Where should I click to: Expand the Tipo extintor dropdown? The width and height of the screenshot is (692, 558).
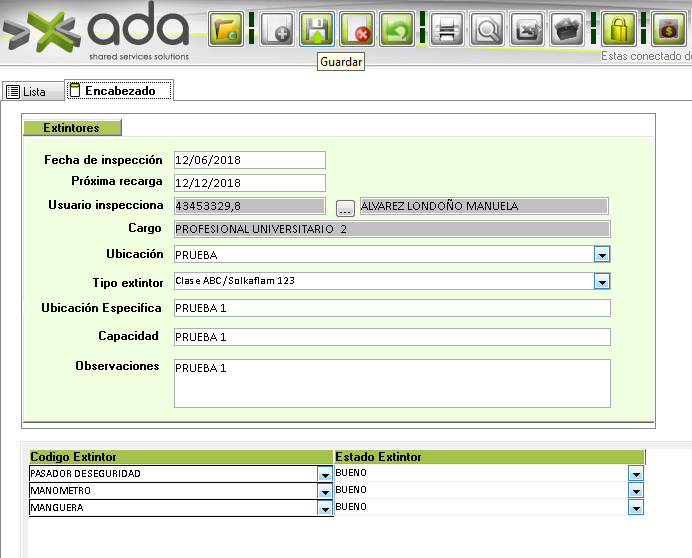pyautogui.click(x=602, y=282)
